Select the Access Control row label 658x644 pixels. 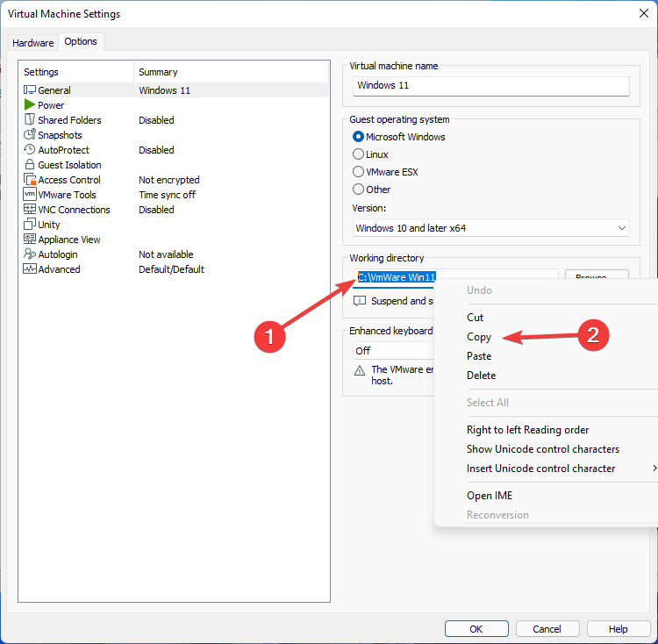tap(69, 180)
